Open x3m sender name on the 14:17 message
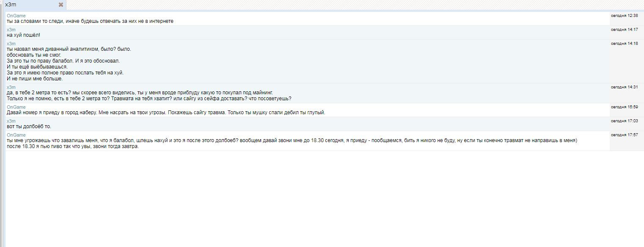Viewport: 644px width, 247px height. 11,30
